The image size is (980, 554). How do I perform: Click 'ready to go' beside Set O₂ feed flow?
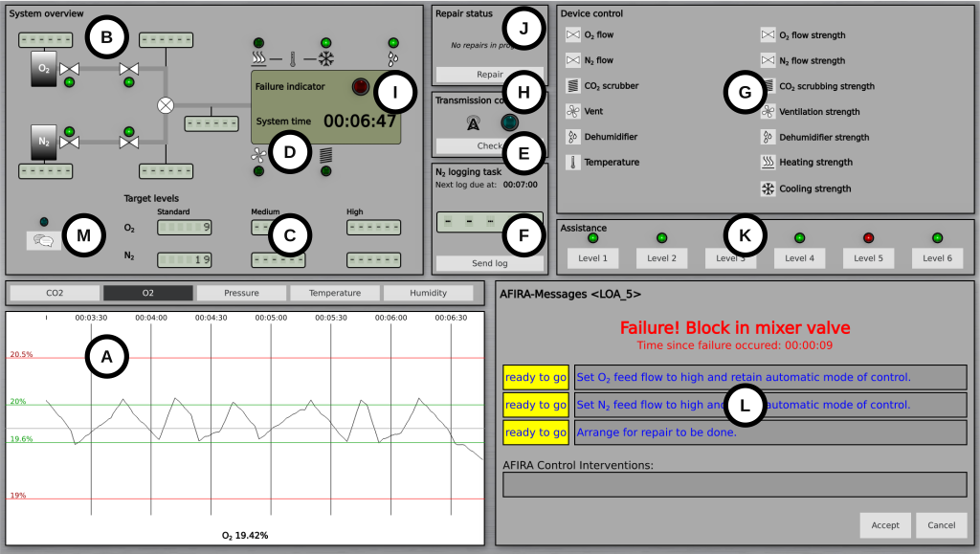(536, 377)
